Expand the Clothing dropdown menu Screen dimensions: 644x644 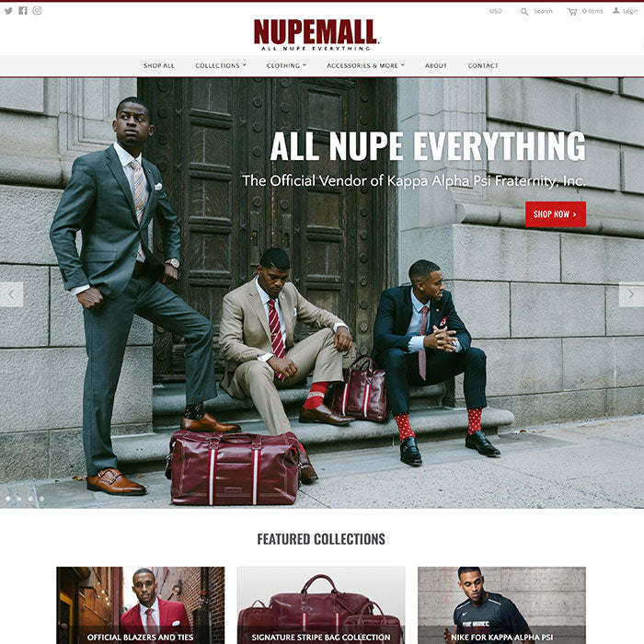286,65
